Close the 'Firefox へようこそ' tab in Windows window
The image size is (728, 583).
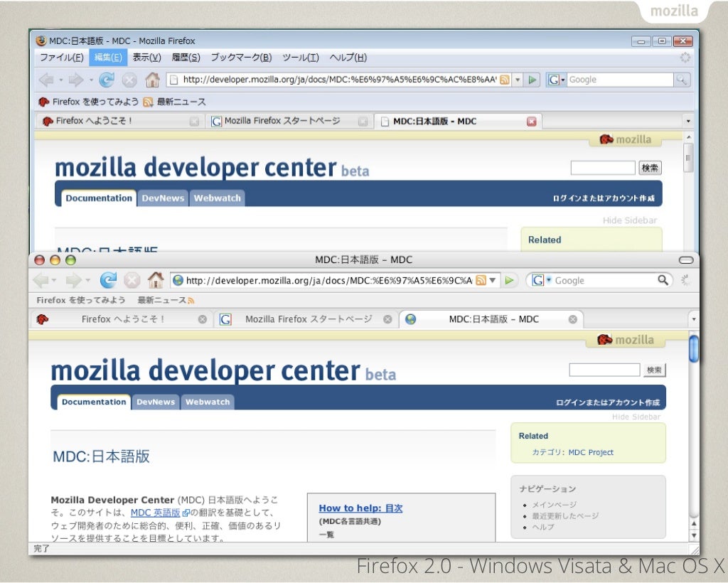pos(194,122)
